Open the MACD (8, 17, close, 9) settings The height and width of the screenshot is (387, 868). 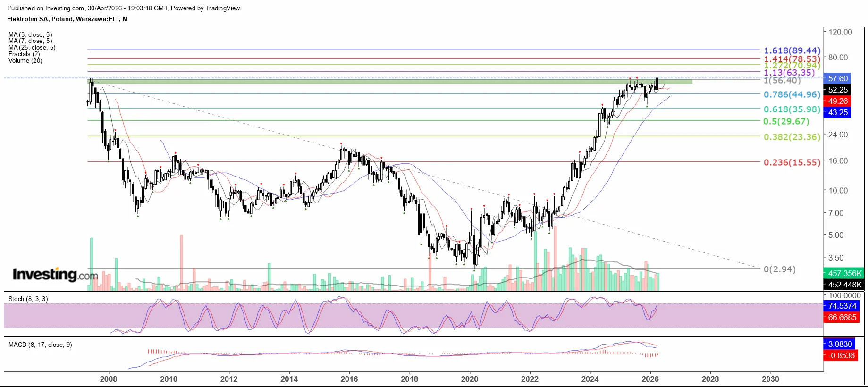tap(40, 345)
